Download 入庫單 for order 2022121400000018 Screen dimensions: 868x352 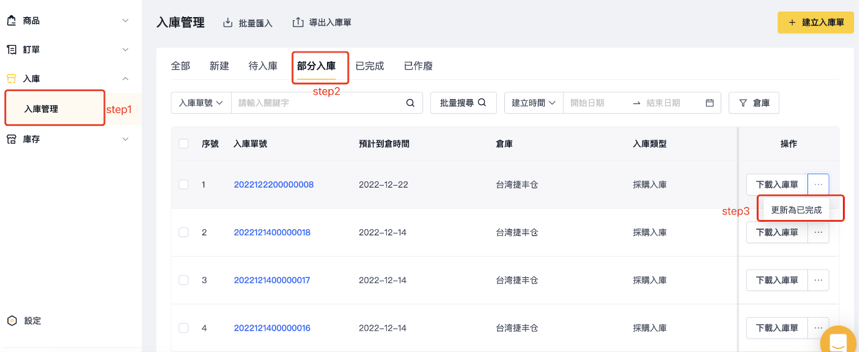click(777, 232)
